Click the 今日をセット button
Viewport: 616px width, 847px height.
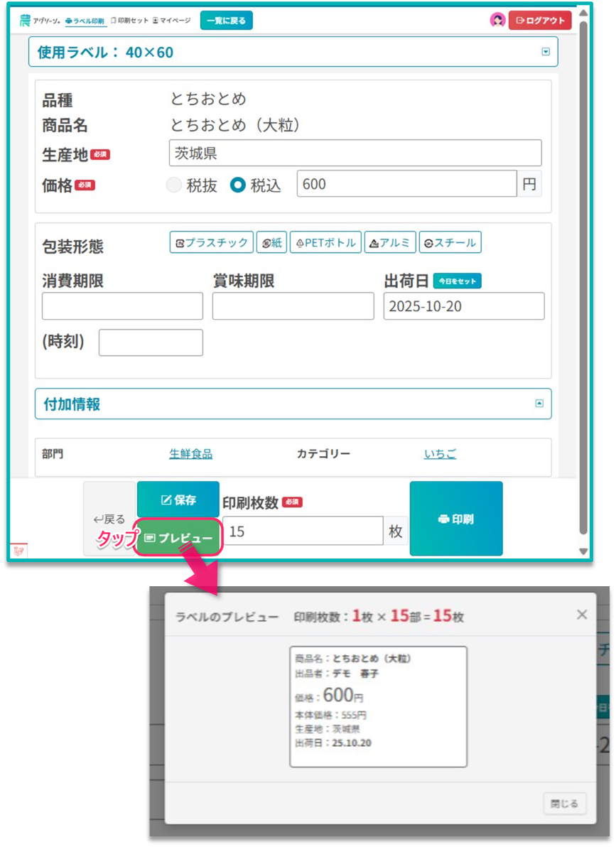tap(457, 281)
